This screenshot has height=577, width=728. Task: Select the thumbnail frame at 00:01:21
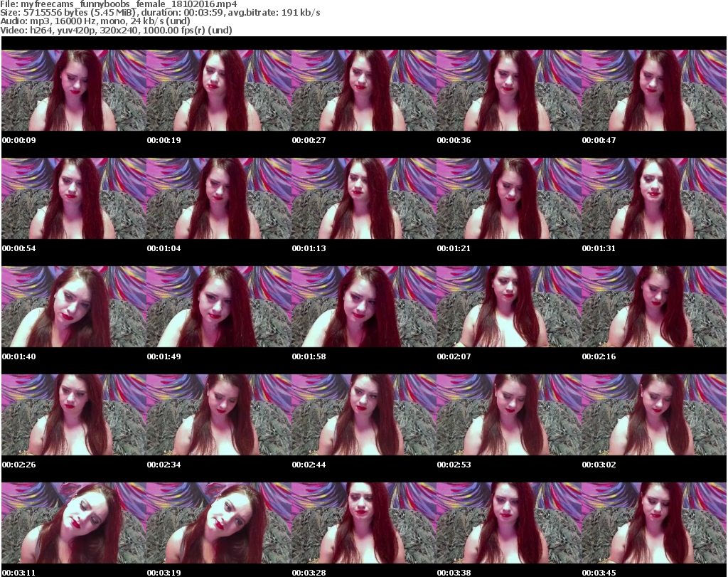coord(509,198)
